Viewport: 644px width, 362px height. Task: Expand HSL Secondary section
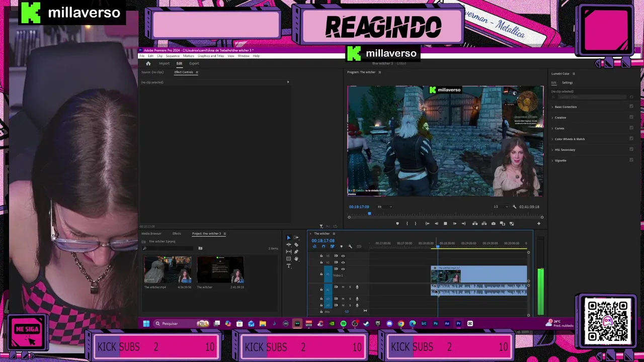[x=552, y=150]
